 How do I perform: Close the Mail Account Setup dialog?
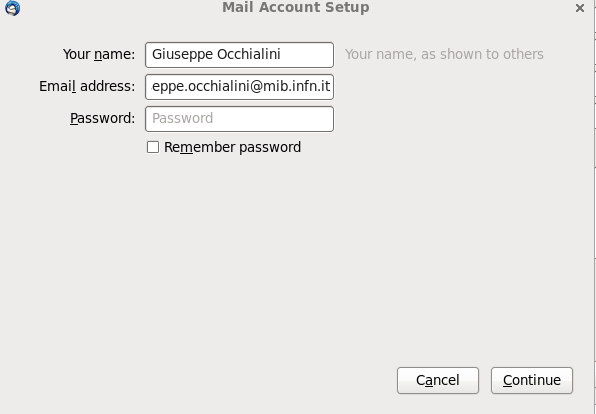580,8
